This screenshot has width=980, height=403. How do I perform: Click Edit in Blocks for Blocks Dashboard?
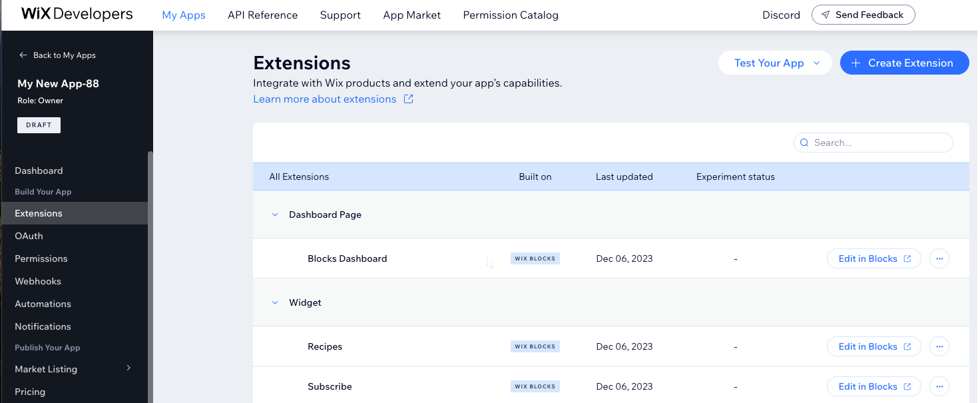click(874, 258)
